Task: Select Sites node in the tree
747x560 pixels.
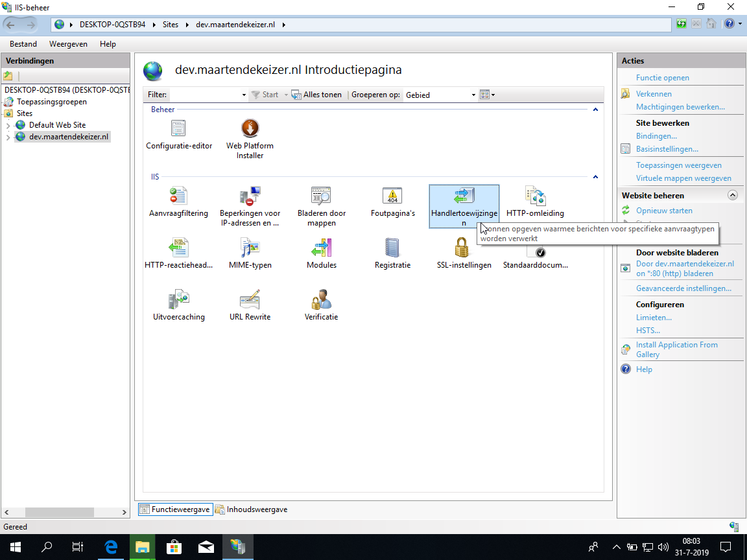Action: pos(24,113)
